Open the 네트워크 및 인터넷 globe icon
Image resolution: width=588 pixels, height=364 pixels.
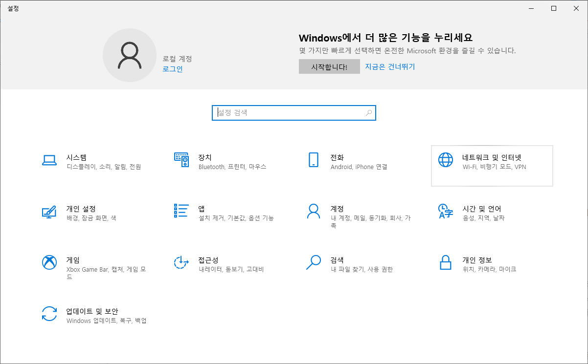[446, 160]
